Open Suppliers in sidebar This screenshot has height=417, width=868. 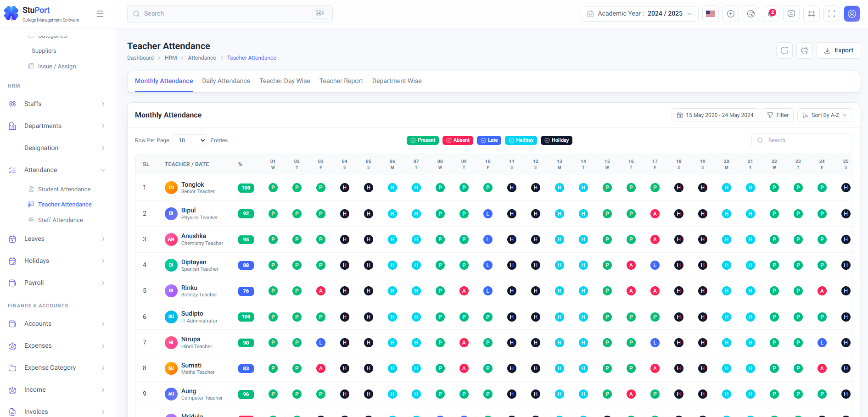click(x=44, y=51)
